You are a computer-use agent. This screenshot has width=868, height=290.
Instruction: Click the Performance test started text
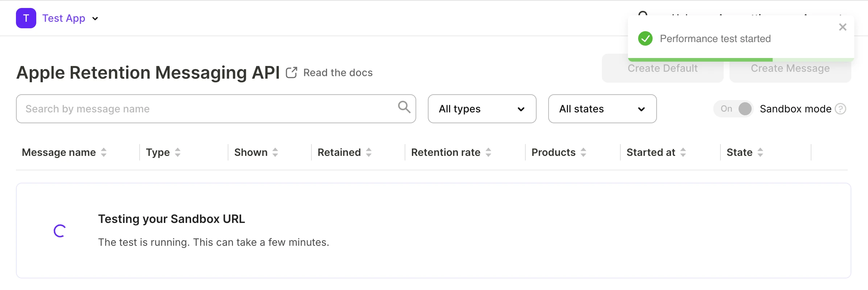(715, 38)
